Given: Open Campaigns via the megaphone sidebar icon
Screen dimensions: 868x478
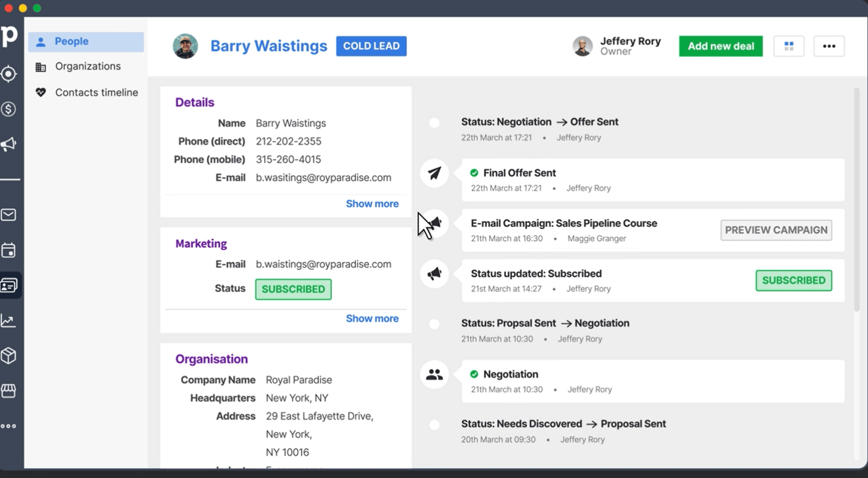Looking at the screenshot, I should coord(9,144).
